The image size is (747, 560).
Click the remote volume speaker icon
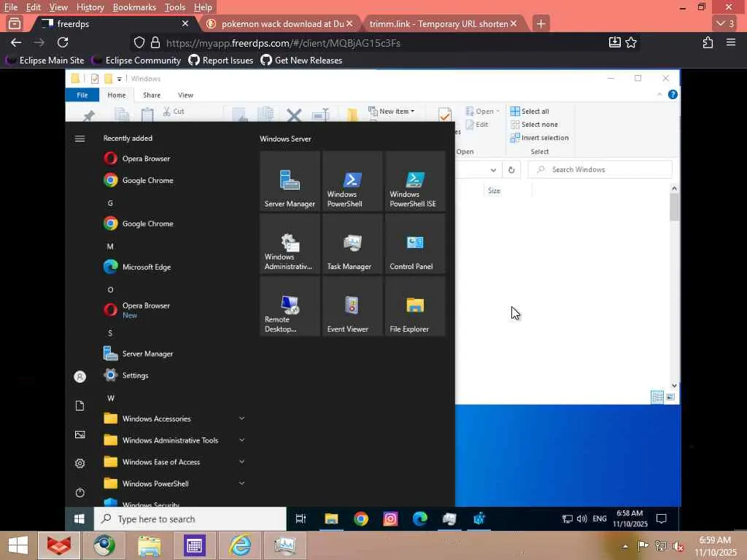click(581, 519)
